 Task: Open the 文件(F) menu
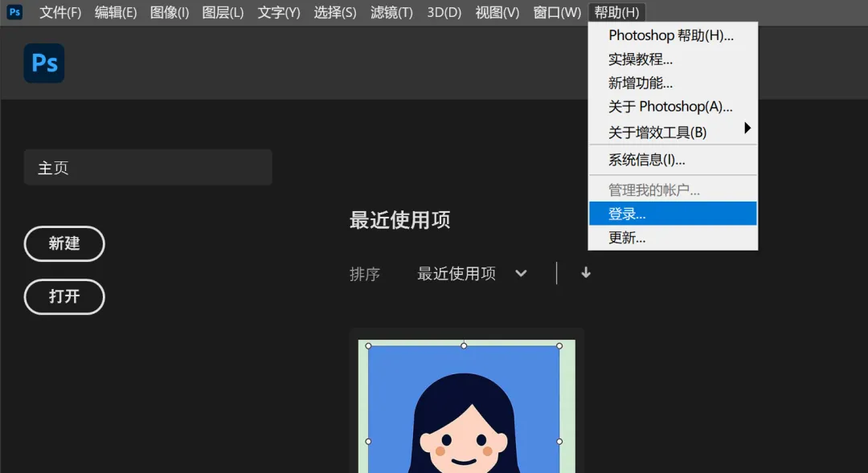60,12
